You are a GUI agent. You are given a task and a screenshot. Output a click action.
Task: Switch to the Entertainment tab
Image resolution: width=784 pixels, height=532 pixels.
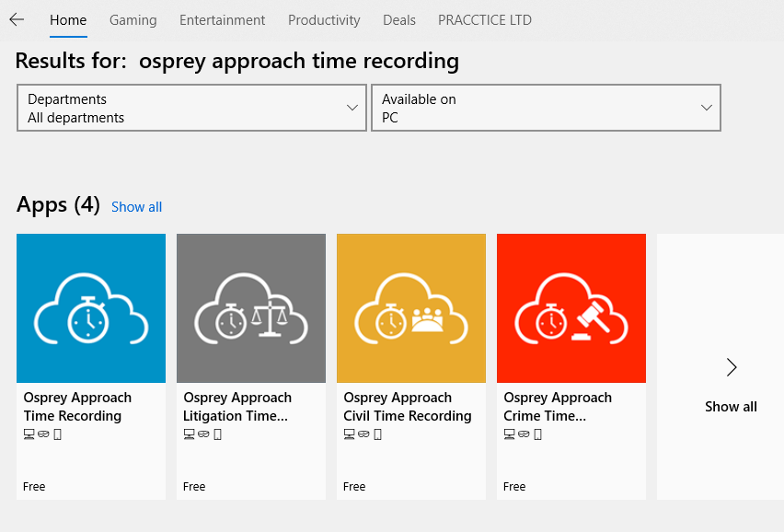click(222, 20)
